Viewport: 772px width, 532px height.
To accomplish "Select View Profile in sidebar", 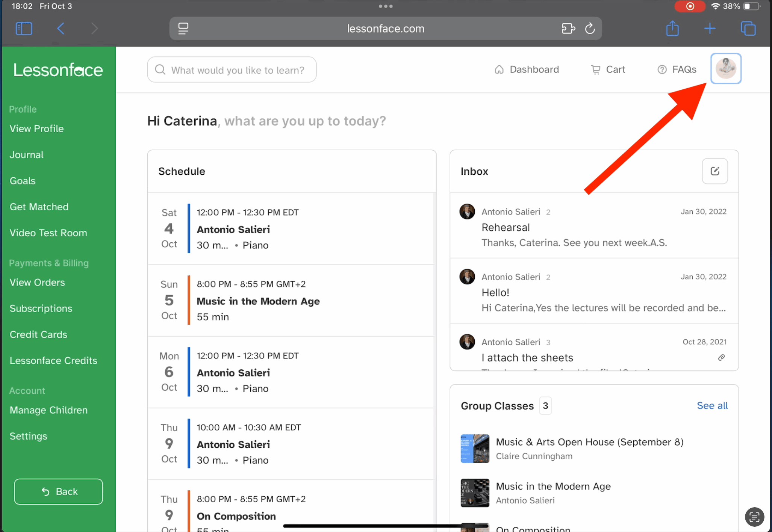I will [37, 128].
